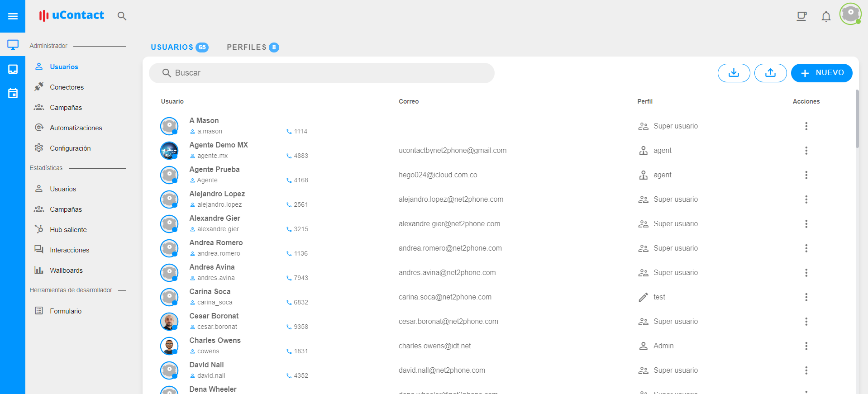The height and width of the screenshot is (394, 868).
Task: Select the monitor icon in left rail
Action: pyautogui.click(x=13, y=44)
